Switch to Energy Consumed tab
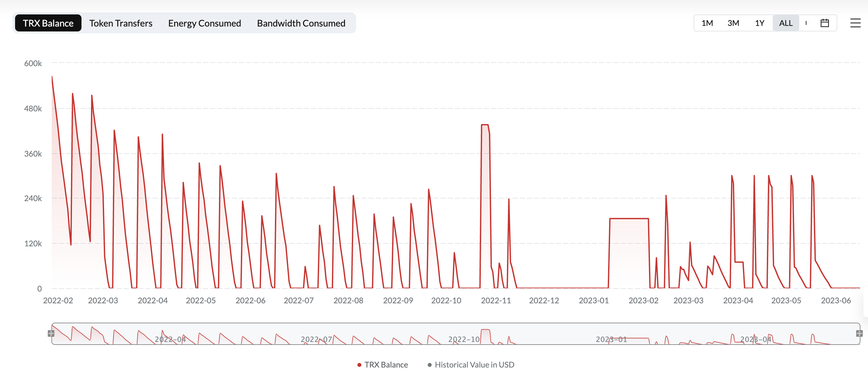This screenshot has width=868, height=378. pos(204,23)
